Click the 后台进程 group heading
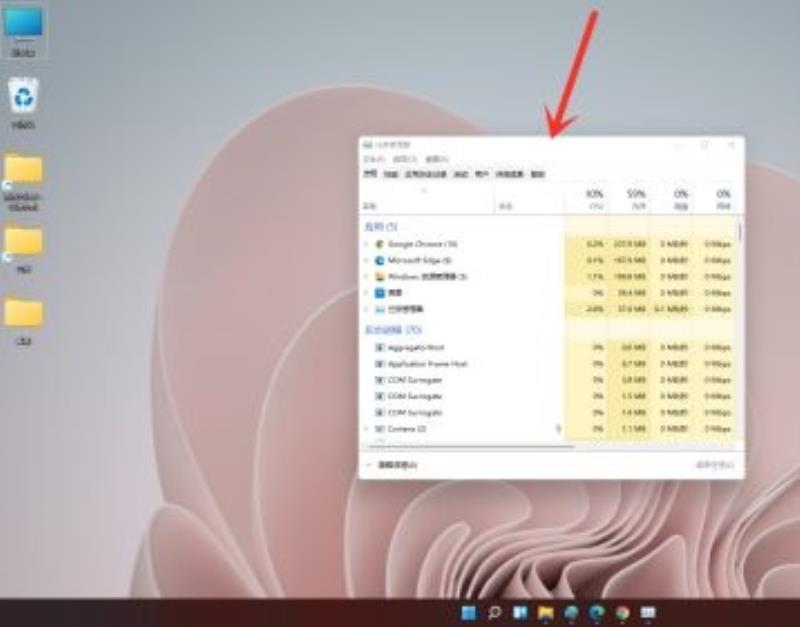 click(393, 330)
